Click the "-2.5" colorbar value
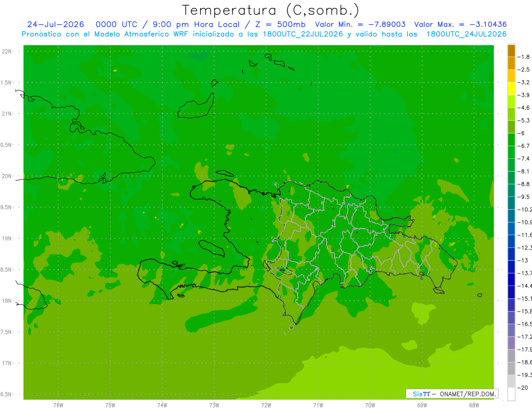 (x=524, y=70)
